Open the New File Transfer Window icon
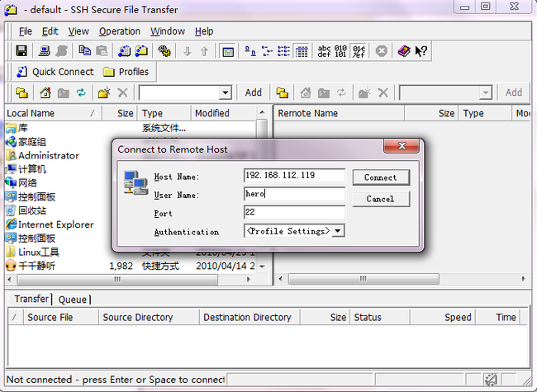The height and width of the screenshot is (392, 537). coord(141,51)
